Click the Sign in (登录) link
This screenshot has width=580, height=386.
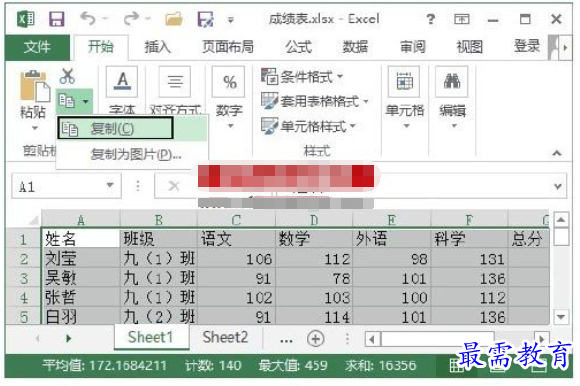tap(527, 47)
